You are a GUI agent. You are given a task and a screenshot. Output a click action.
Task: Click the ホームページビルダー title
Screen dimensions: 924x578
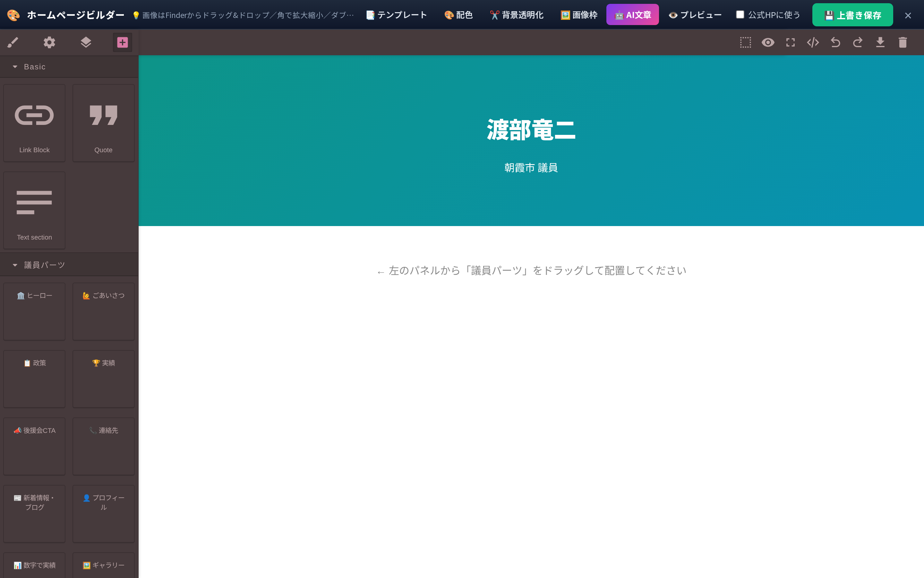pos(76,15)
